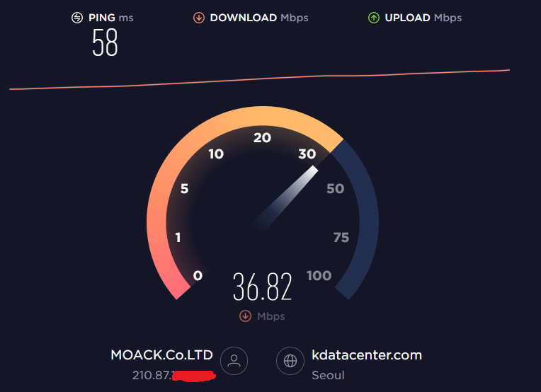Click the ping icon beside PING ms

tap(77, 18)
